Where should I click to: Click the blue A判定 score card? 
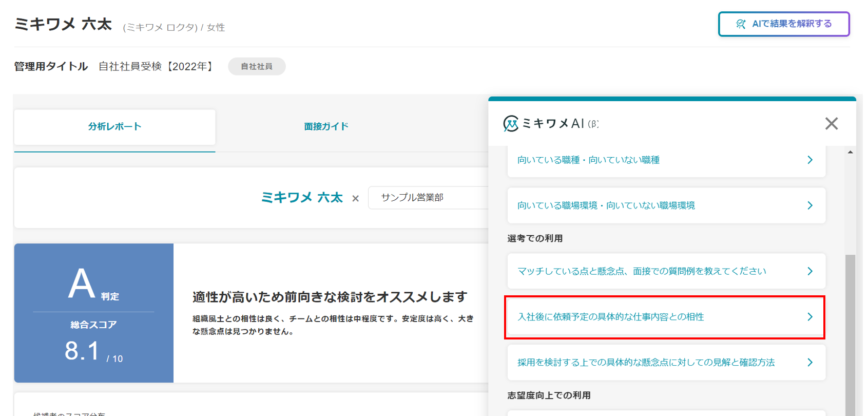[x=94, y=313]
